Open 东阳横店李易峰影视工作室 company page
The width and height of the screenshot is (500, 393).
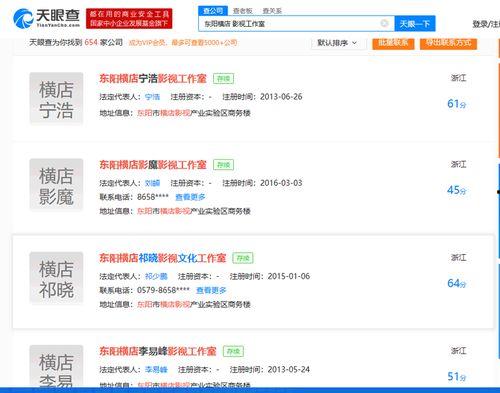click(158, 351)
